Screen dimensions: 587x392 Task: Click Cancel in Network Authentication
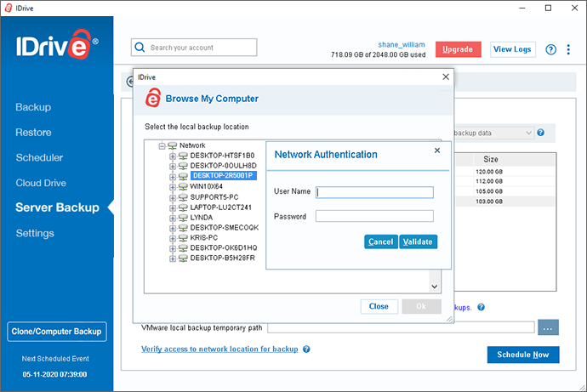point(381,241)
